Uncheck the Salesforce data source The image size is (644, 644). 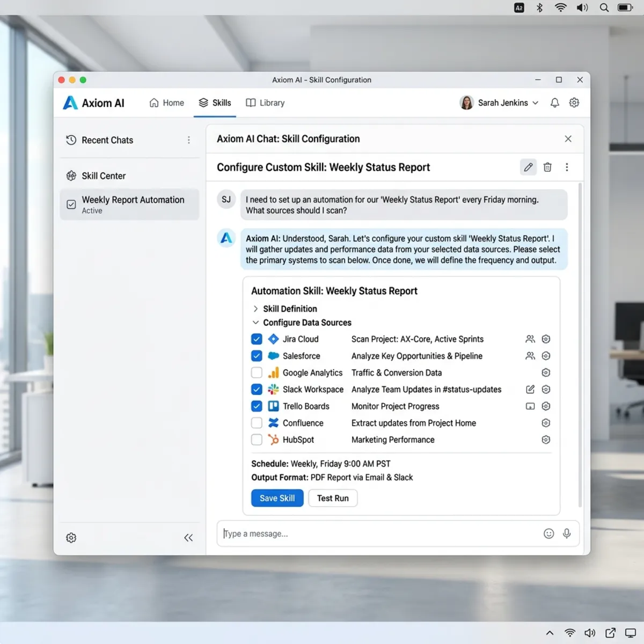(x=257, y=356)
